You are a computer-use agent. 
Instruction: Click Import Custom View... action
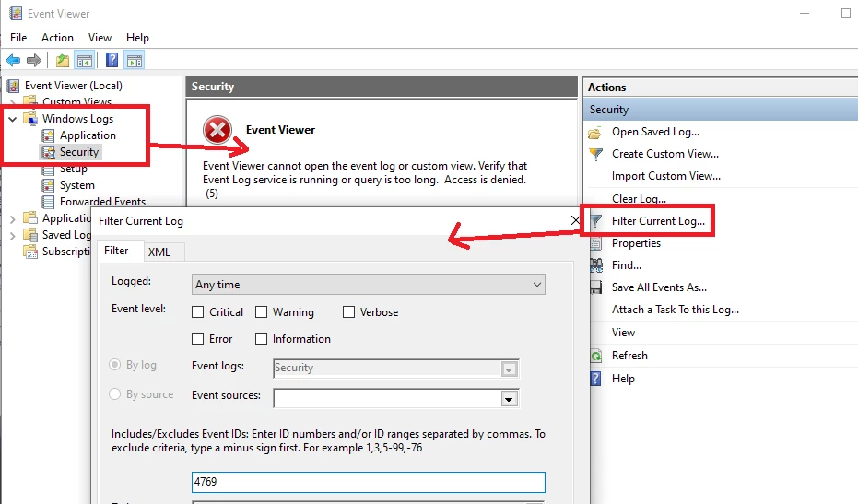coord(666,176)
